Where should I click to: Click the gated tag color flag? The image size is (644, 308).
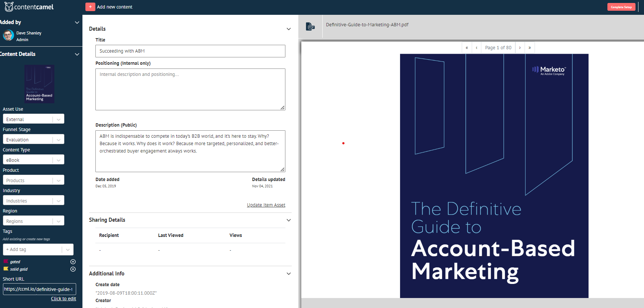pos(6,261)
